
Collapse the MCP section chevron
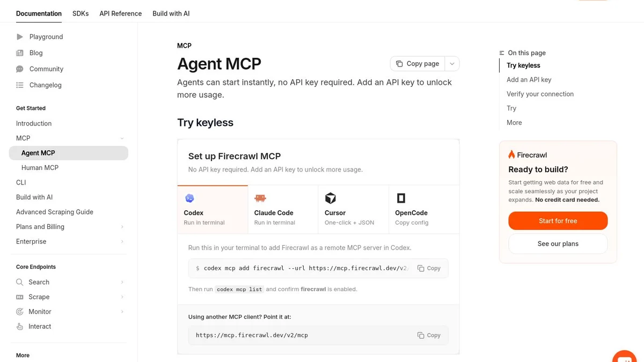pos(122,138)
